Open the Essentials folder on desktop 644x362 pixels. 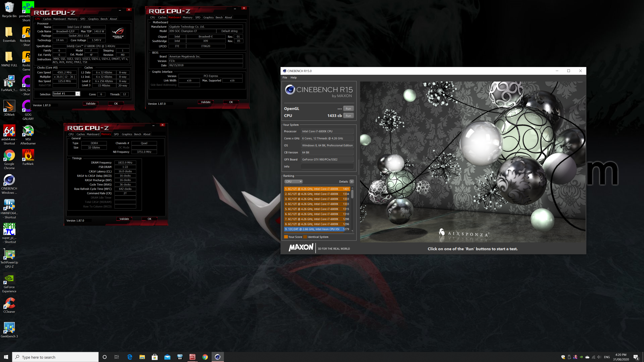[9, 35]
